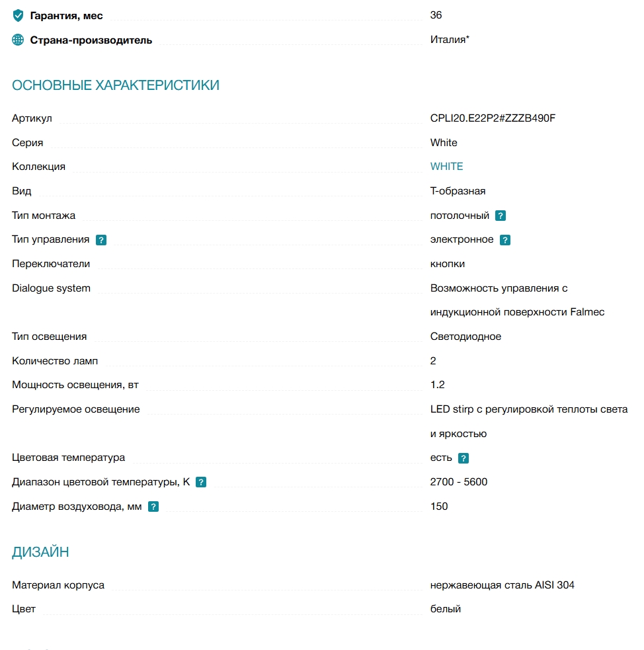The height and width of the screenshot is (650, 644).
Task: Click the ДИЗАЙН section heading
Action: pos(40,551)
